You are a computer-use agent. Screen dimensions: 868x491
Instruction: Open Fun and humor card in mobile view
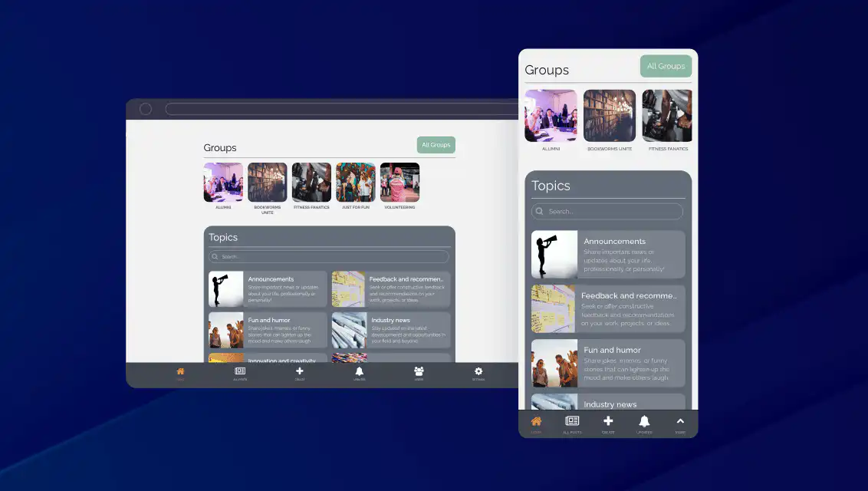pyautogui.click(x=608, y=363)
